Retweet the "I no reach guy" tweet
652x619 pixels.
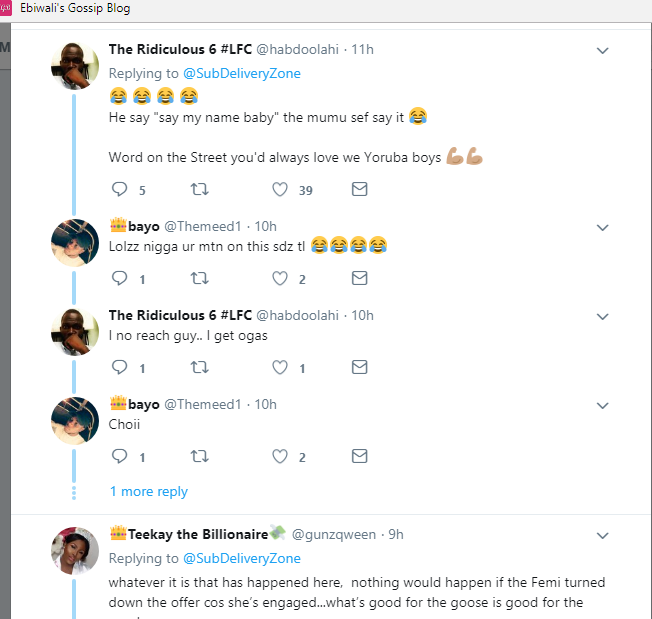(200, 368)
